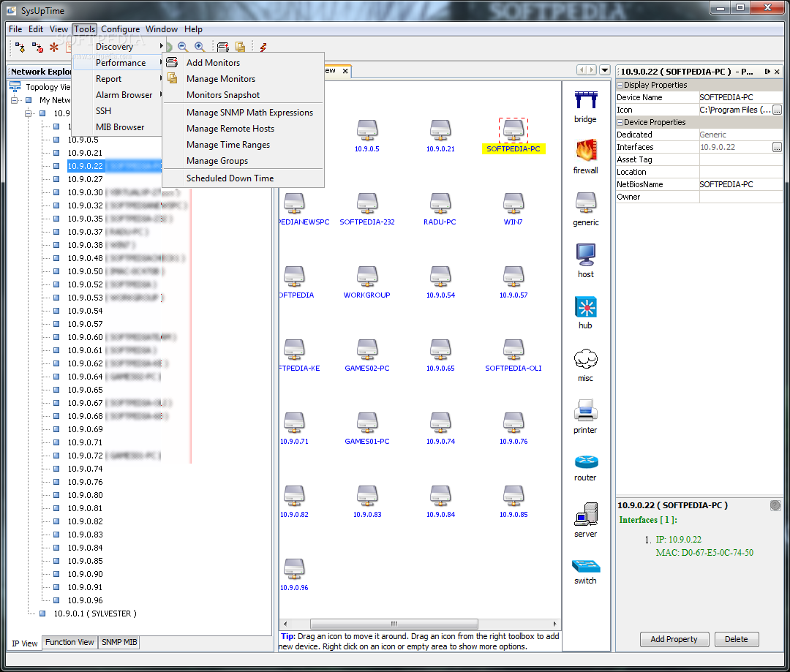Select the server device in toolbox
The image size is (790, 672).
[x=585, y=521]
